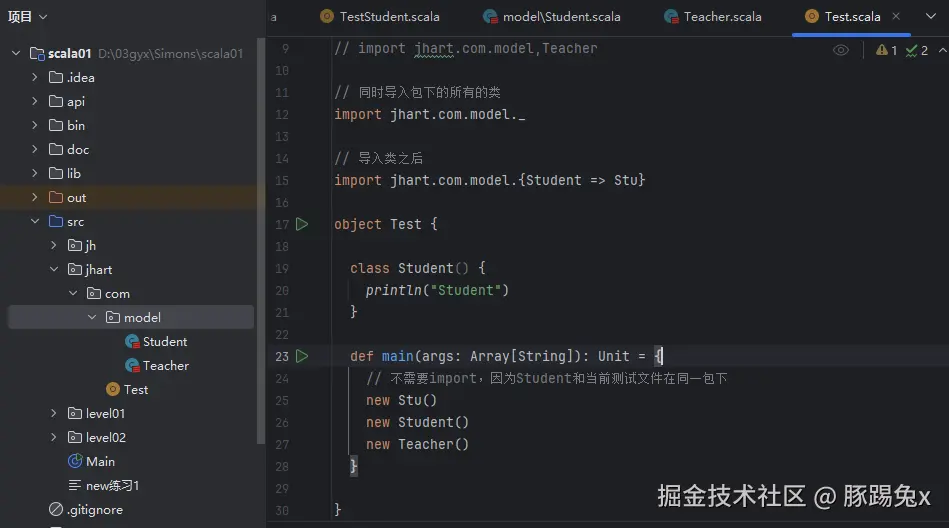Select the api folder icon
This screenshot has width=949, height=528.
[x=56, y=101]
